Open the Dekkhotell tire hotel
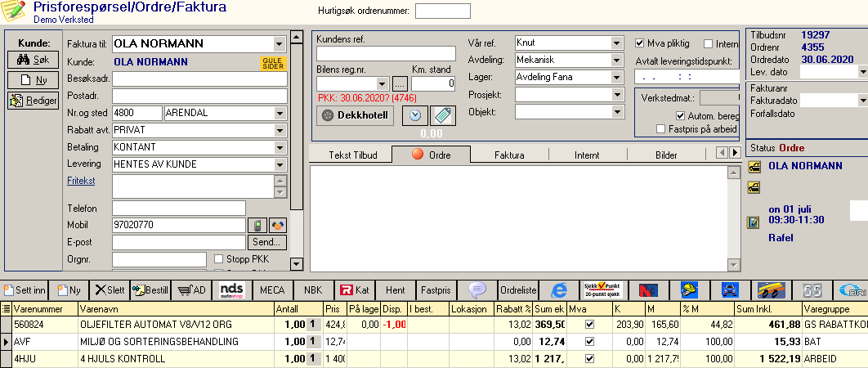This screenshot has height=368, width=868. pyautogui.click(x=355, y=116)
